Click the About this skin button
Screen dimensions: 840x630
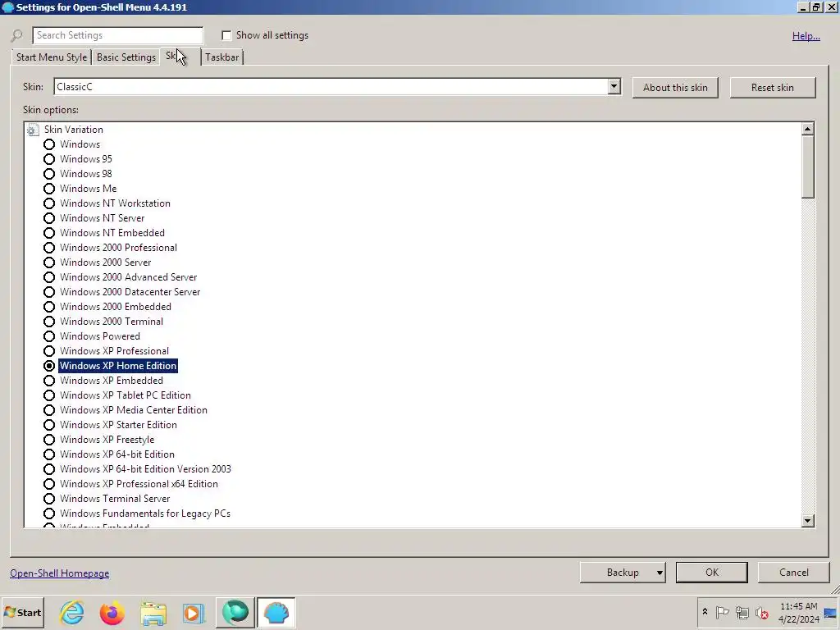pos(675,87)
